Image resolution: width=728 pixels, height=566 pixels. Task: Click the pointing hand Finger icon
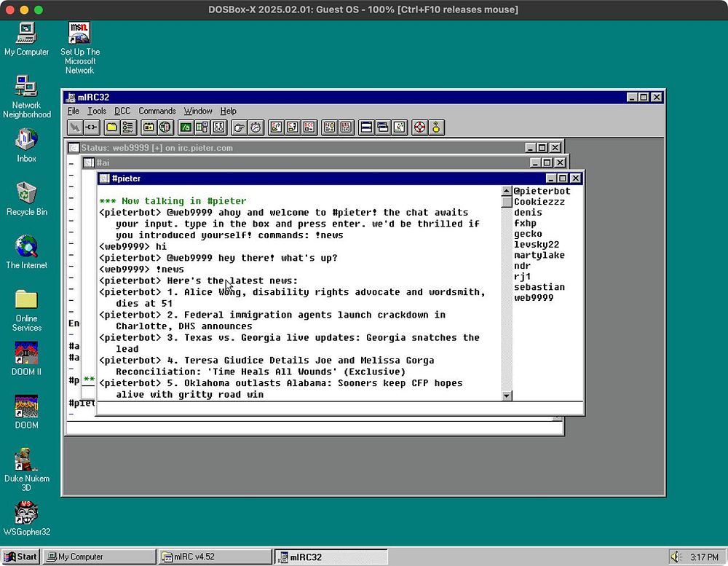pos(239,127)
